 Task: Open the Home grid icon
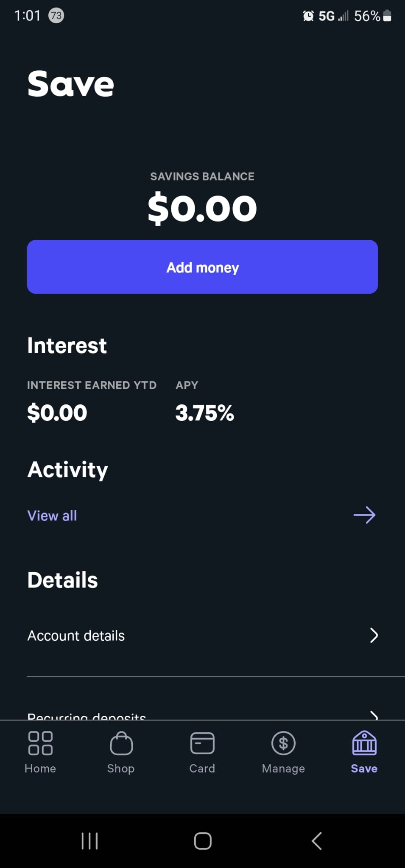point(40,743)
